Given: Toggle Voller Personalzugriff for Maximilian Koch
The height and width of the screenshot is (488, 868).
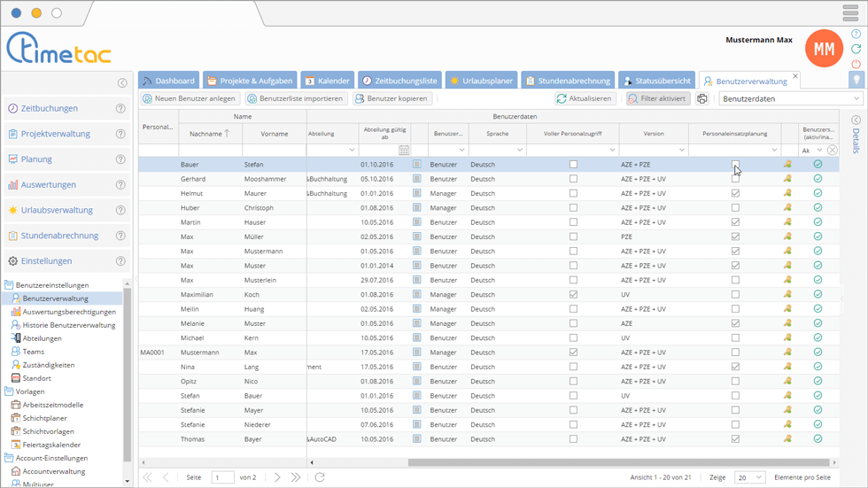Looking at the screenshot, I should tap(573, 294).
